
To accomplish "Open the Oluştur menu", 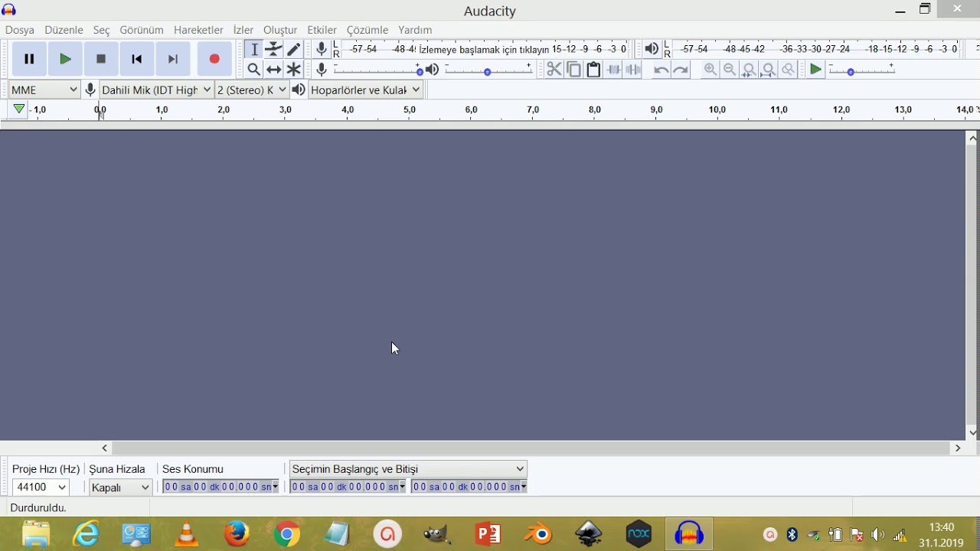I will 280,30.
